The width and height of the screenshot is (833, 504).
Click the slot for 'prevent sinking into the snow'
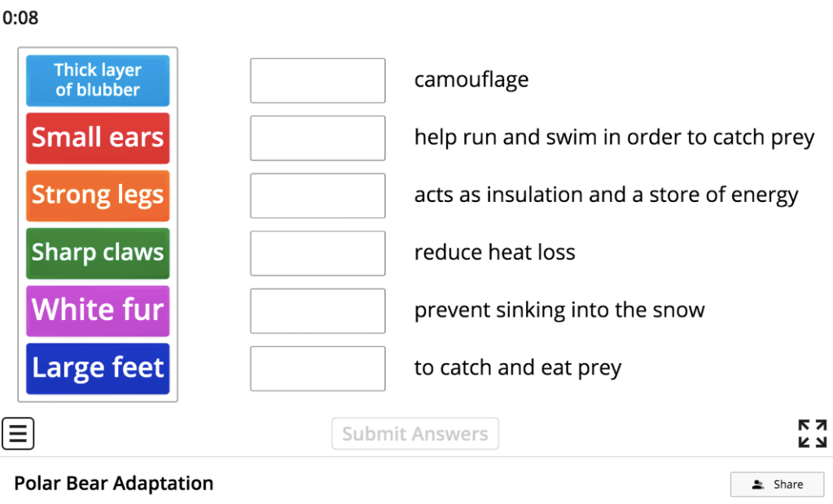pos(318,310)
